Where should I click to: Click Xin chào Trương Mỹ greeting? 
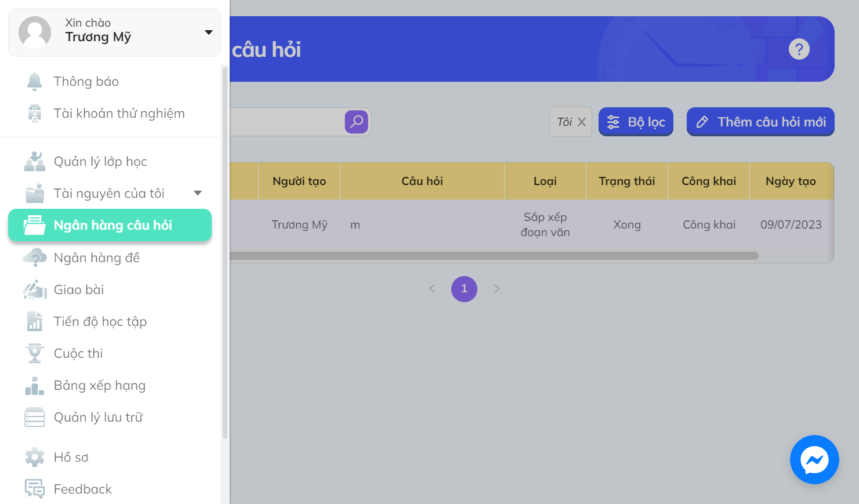pyautogui.click(x=98, y=30)
